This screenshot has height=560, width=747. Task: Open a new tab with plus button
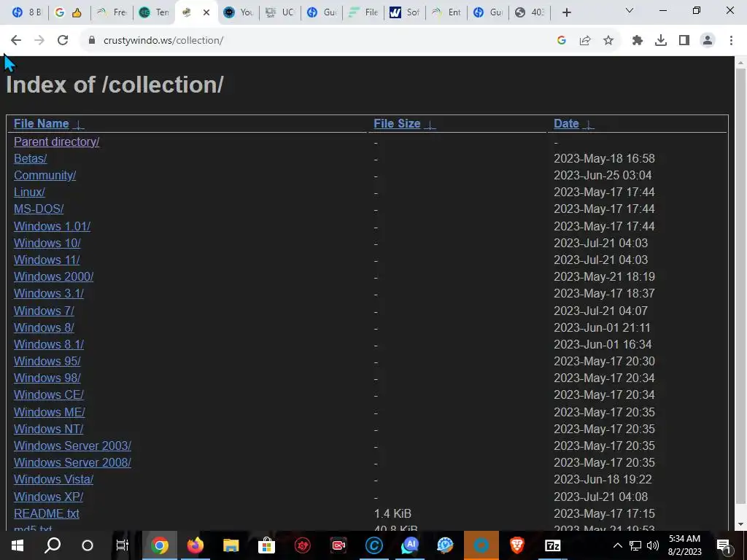(566, 12)
